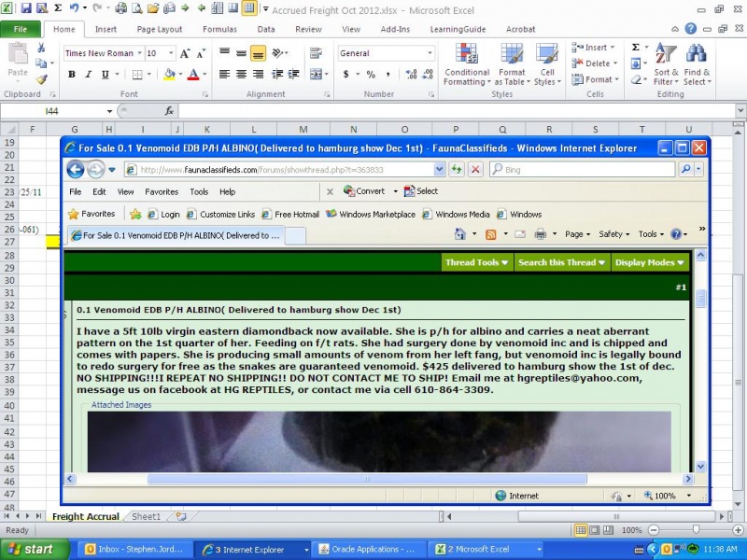Open the Format cells button in Cells group
The image size is (747, 560).
click(595, 79)
